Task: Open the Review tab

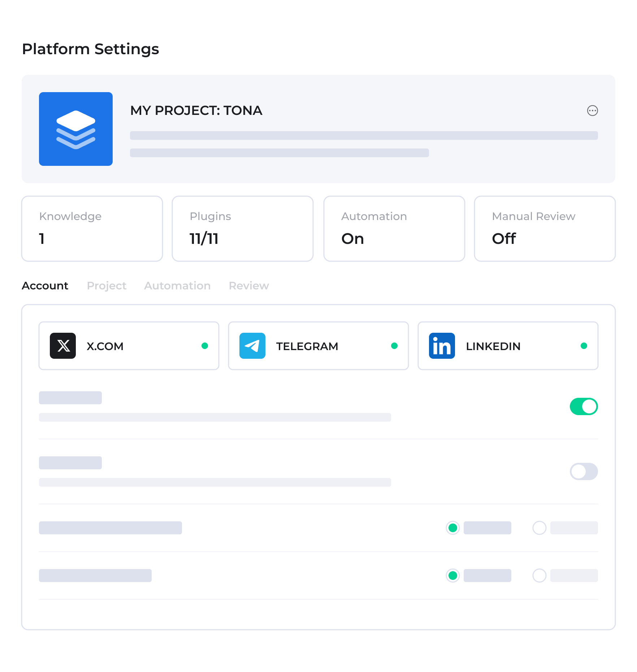Action: (249, 286)
